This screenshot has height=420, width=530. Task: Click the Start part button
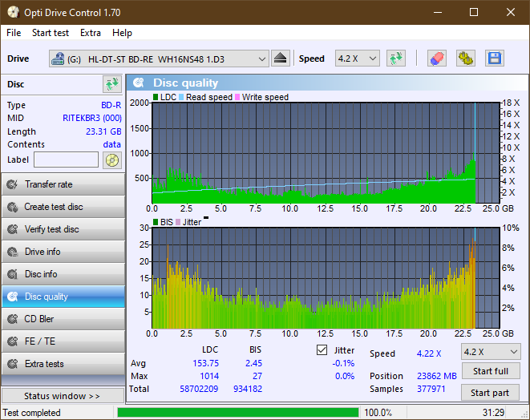point(490,393)
